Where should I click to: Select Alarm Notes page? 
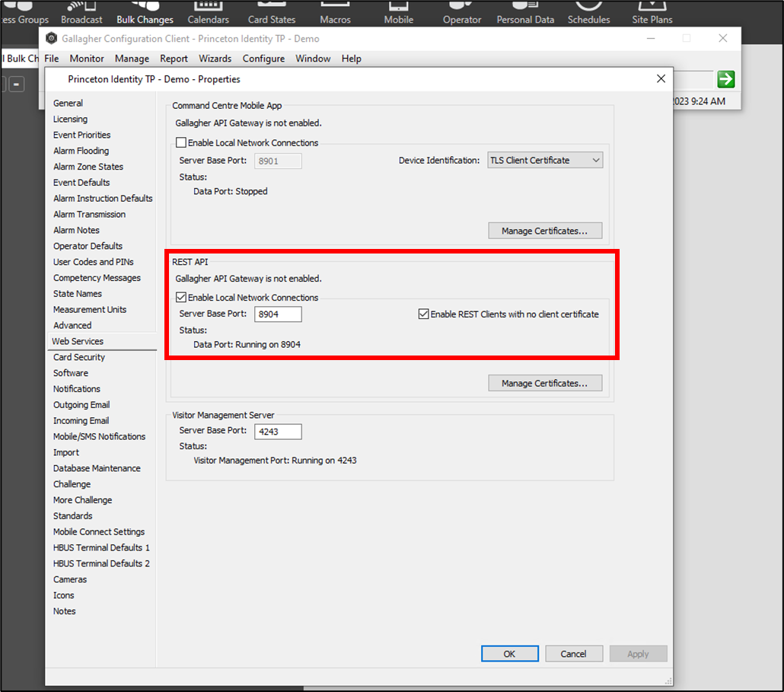coord(77,230)
